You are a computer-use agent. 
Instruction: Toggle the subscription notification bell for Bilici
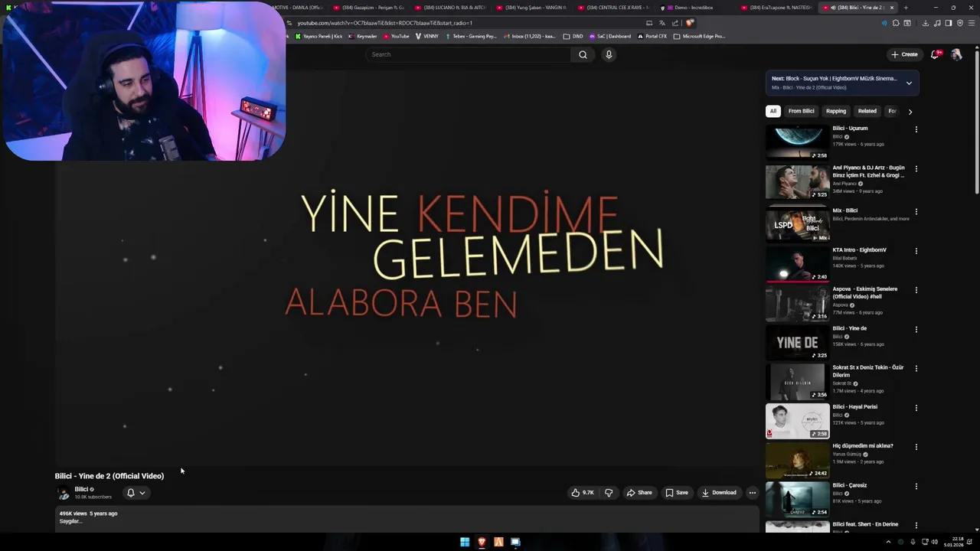coord(136,493)
